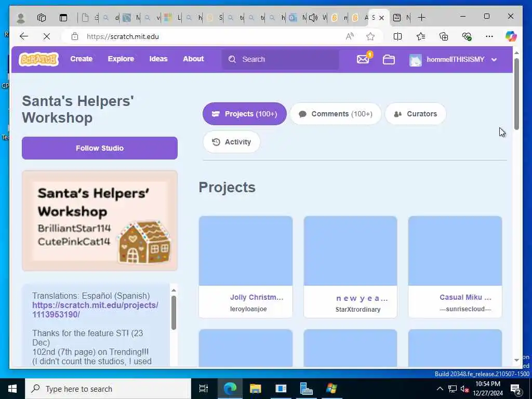Open the Tab actions menu icon
Viewport: 532px width, 399px height.
pos(63,18)
